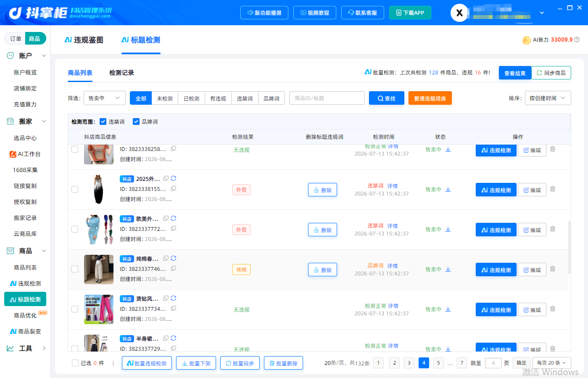Change the 每页 20 条 page size dropdown
588x378 pixels.
[x=551, y=363]
